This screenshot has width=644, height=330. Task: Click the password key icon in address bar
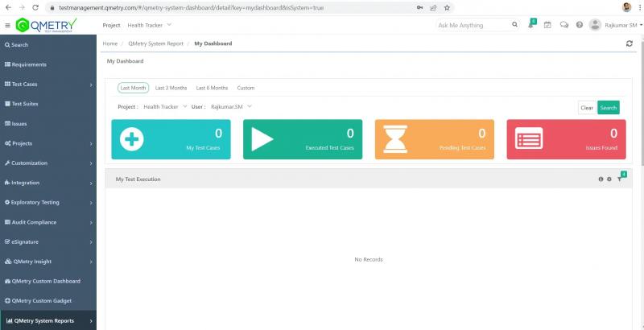pyautogui.click(x=419, y=7)
